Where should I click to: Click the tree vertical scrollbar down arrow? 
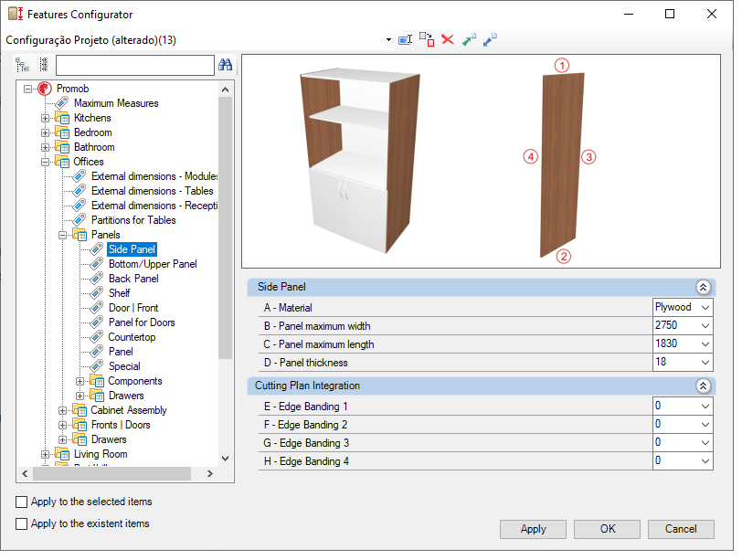pos(225,459)
